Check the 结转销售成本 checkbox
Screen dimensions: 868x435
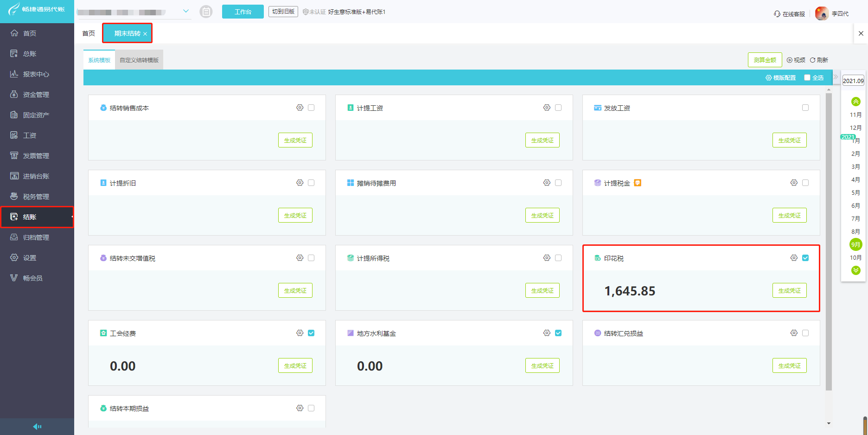(311, 108)
